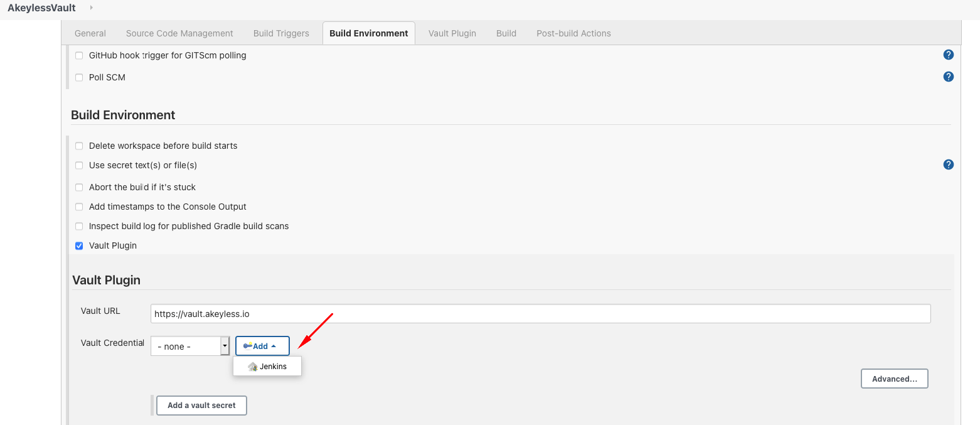Enable Inspect build log for Gradle build scans
The height and width of the screenshot is (425, 980).
coord(79,226)
